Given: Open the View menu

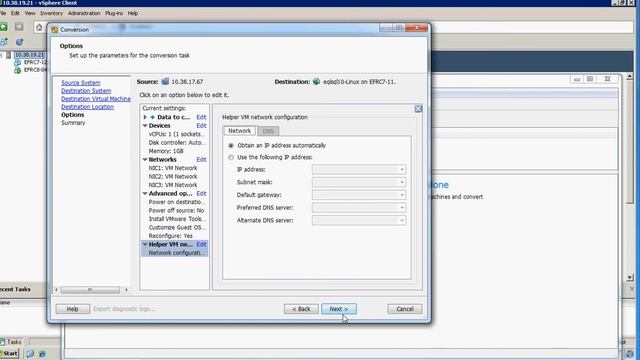Looking at the screenshot, I should click(x=30, y=13).
